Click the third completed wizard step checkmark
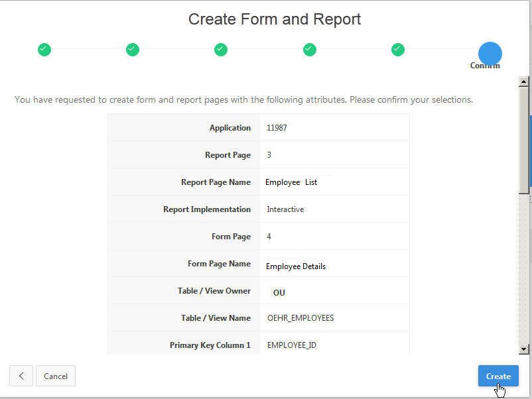 [221, 49]
